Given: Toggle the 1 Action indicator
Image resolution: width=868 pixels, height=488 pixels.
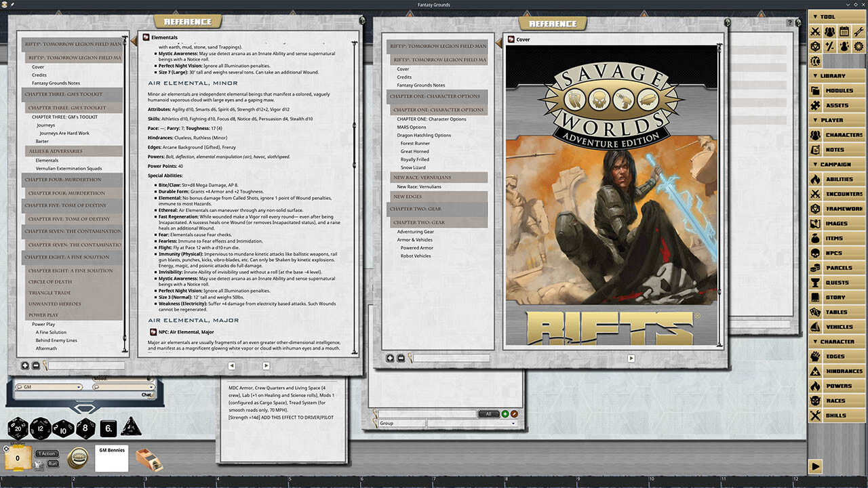Looking at the screenshot, I should click(x=47, y=453).
